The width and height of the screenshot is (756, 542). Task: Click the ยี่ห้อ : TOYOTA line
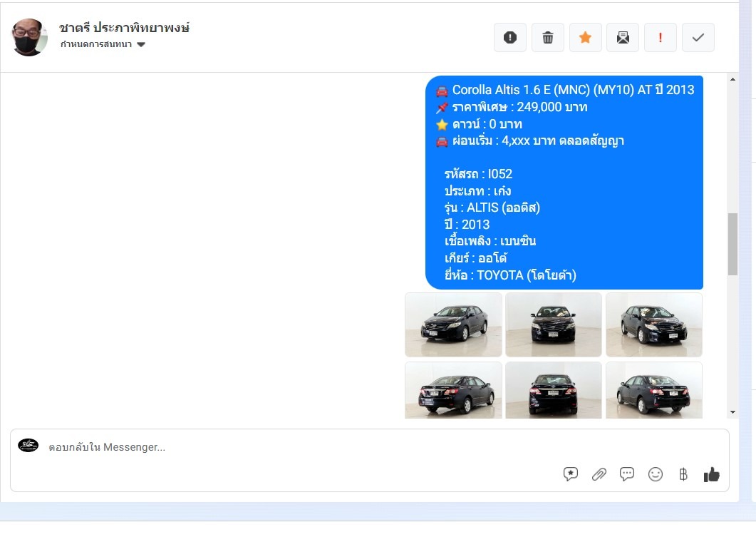tap(510, 275)
